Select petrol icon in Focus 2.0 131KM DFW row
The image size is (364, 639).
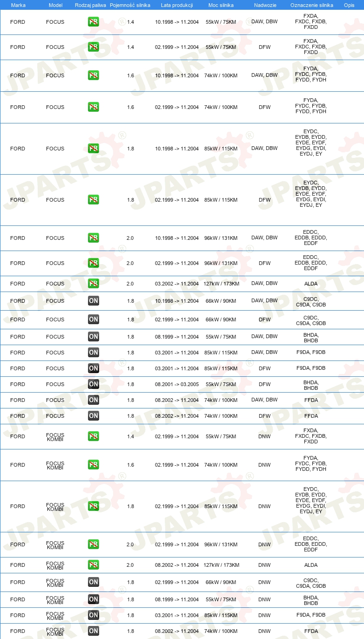pyautogui.click(x=93, y=263)
